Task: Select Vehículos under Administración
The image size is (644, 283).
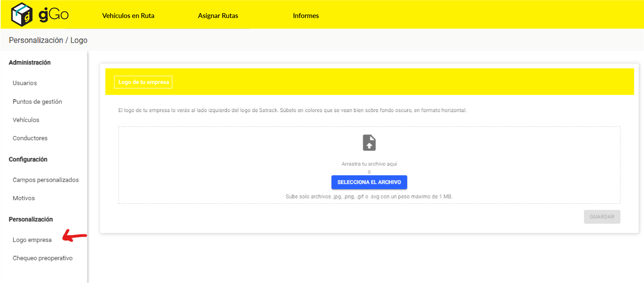Action: click(26, 120)
